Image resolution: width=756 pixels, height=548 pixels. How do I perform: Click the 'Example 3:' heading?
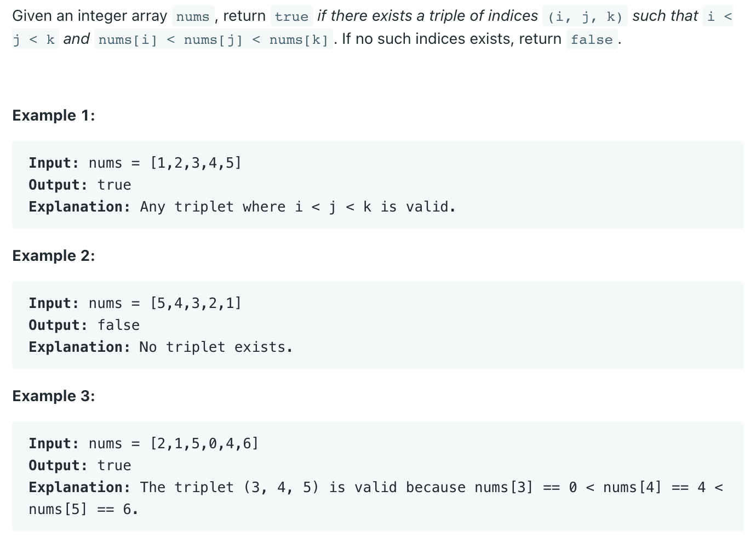(x=54, y=396)
